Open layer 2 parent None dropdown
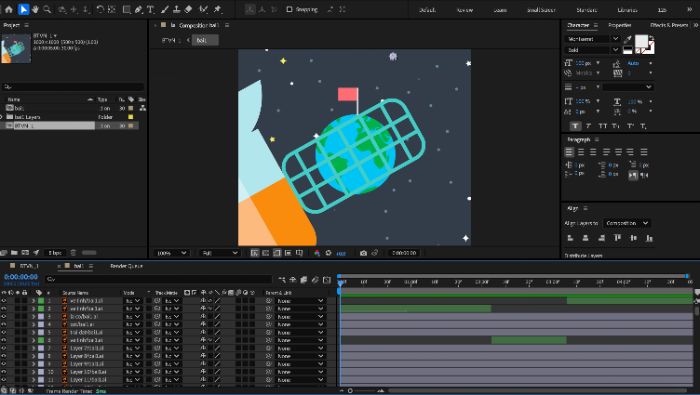Screen dimensions: 700x395 click(x=300, y=309)
